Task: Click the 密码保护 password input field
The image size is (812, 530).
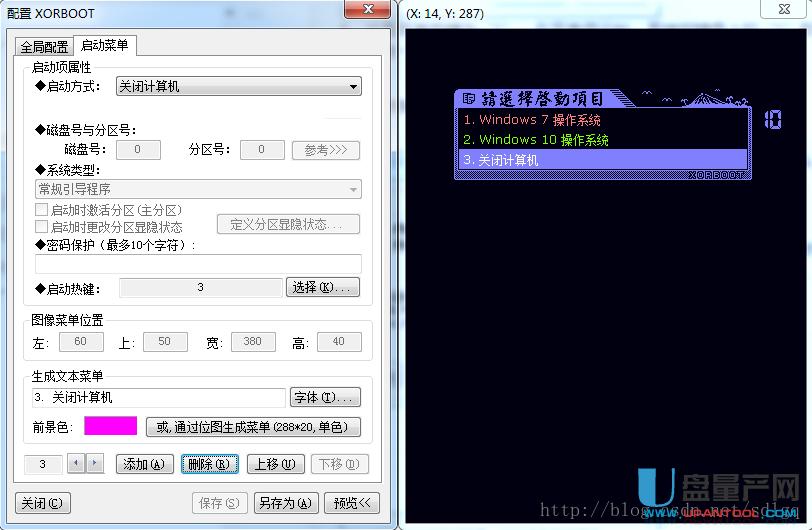Action: click(x=198, y=264)
